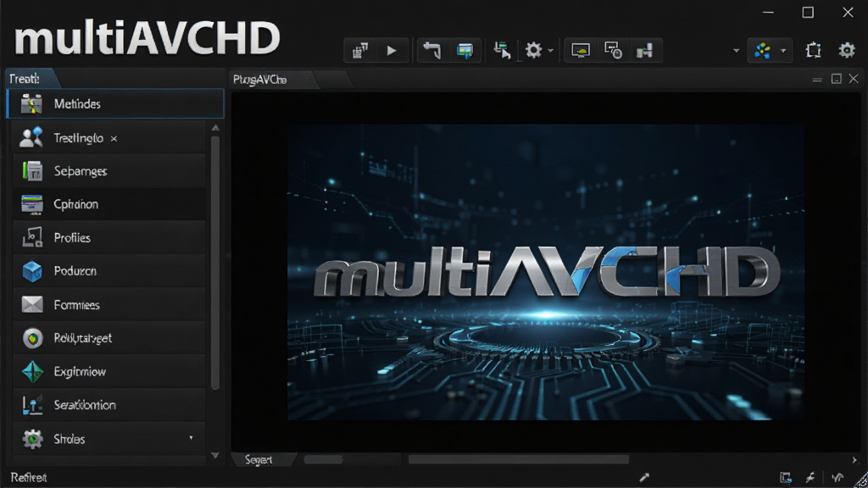Open the dropdown arrow beside toolbar gear

tap(550, 51)
